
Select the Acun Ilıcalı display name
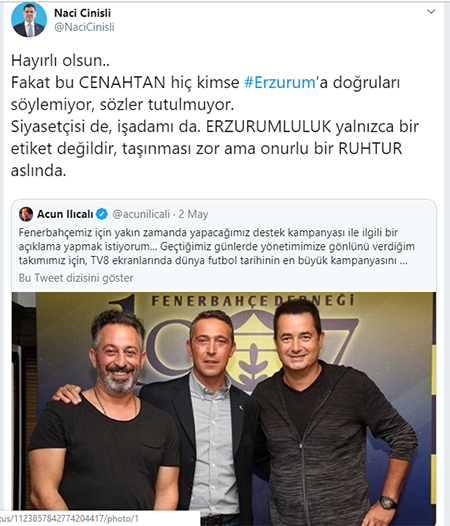pyautogui.click(x=65, y=214)
